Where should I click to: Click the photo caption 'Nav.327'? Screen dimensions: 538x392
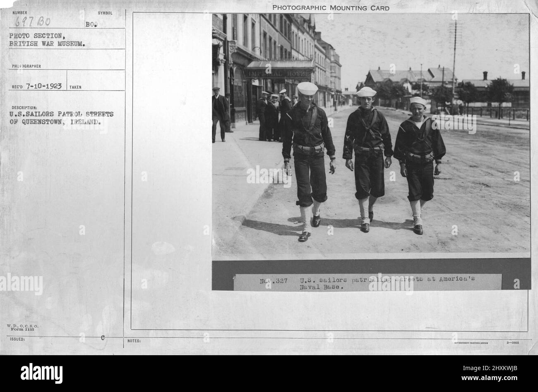click(x=273, y=280)
